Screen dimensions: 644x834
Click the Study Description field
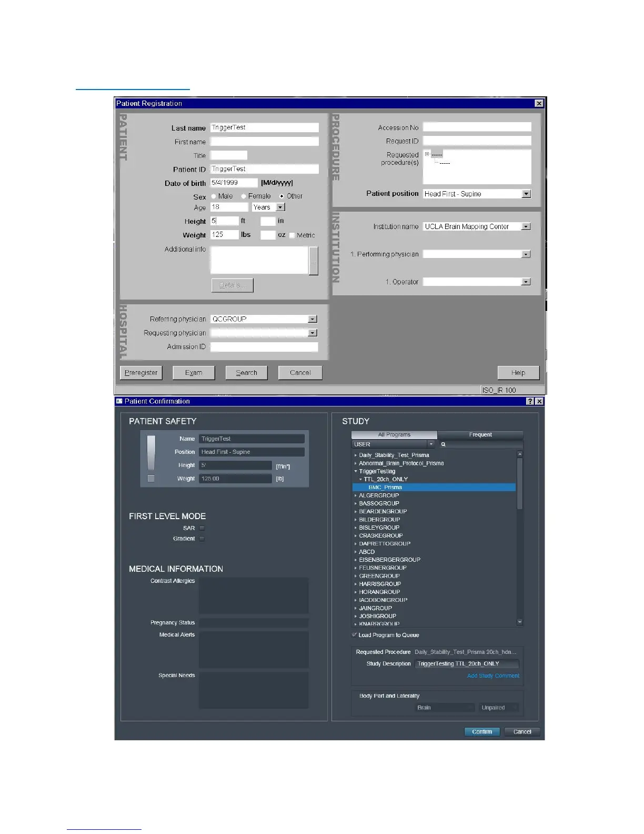pyautogui.click(x=467, y=664)
